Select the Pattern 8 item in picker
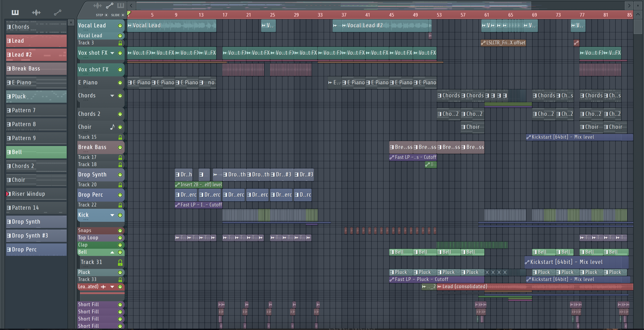 [x=36, y=124]
